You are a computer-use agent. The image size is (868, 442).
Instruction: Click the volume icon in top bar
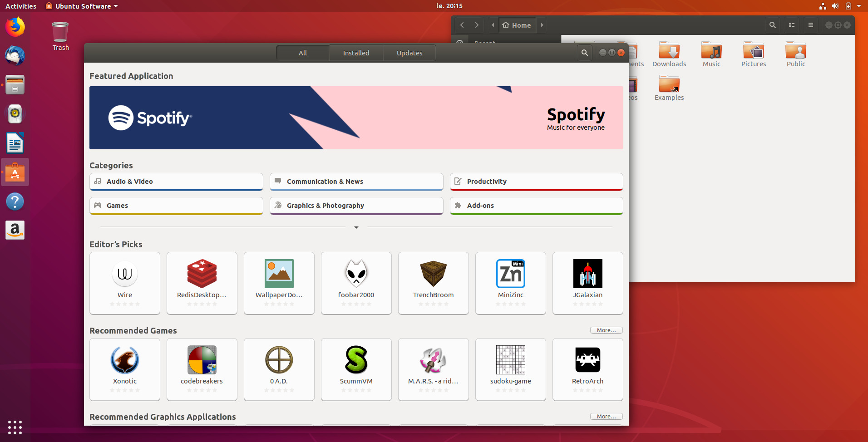(835, 6)
